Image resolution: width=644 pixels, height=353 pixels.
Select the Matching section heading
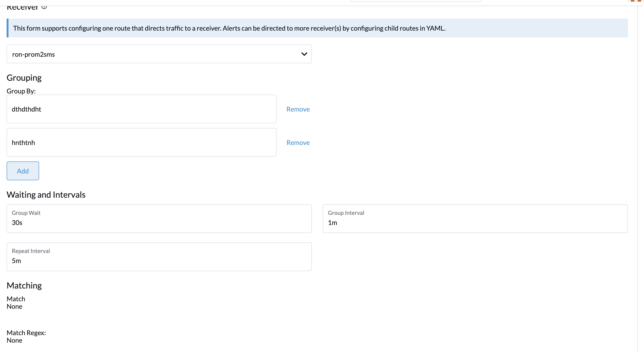(x=24, y=285)
